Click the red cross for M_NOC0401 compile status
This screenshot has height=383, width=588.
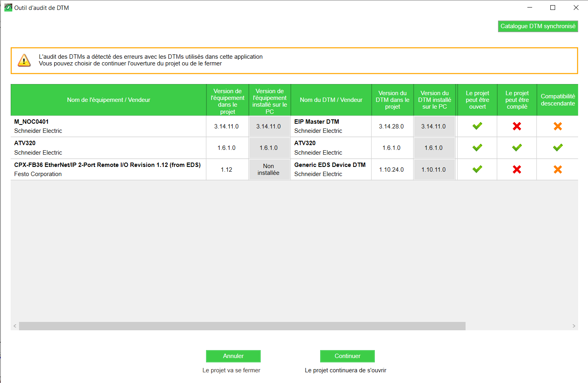tap(517, 126)
